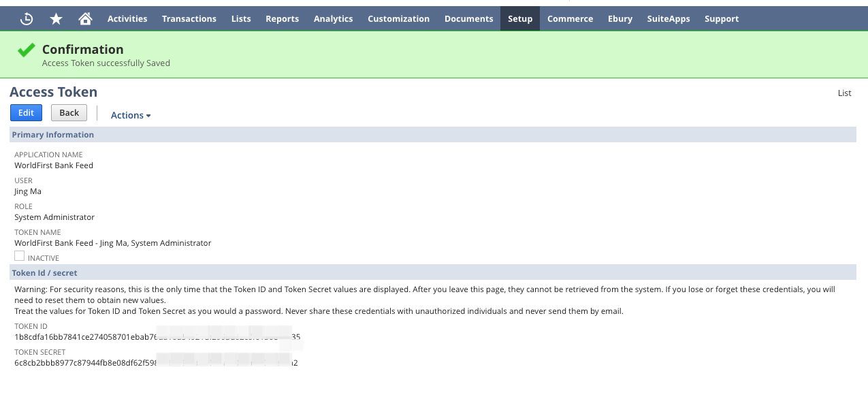Click the Back button

coord(69,113)
